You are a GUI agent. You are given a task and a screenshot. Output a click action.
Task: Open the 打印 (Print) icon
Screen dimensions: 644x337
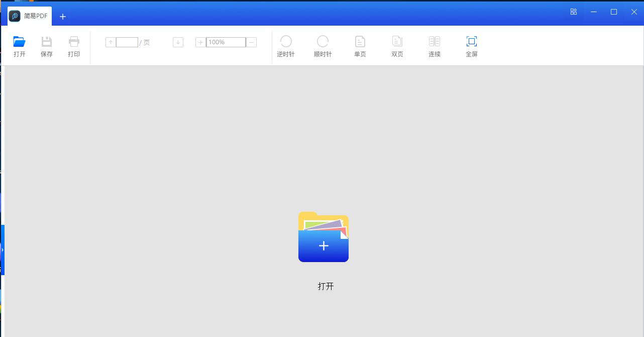click(x=73, y=46)
